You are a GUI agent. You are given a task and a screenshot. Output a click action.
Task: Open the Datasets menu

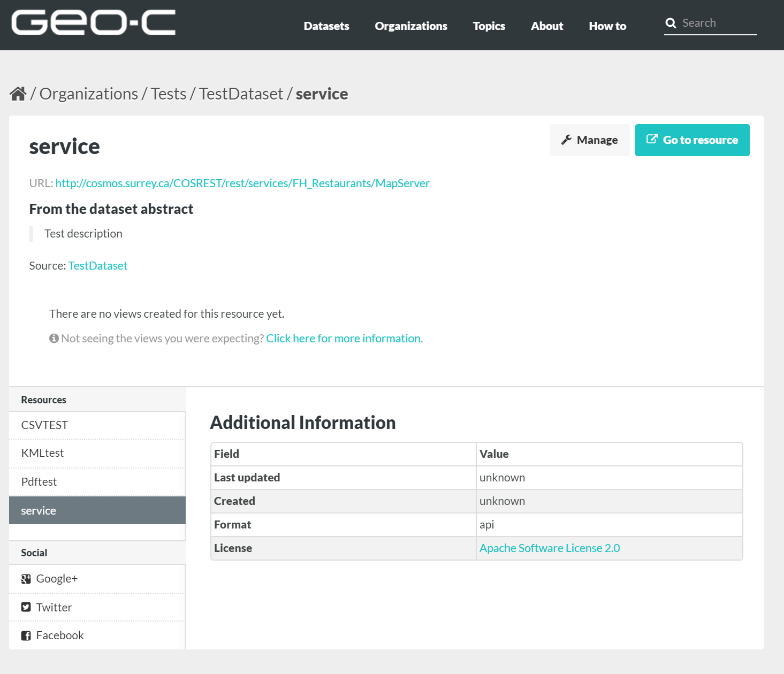click(326, 26)
